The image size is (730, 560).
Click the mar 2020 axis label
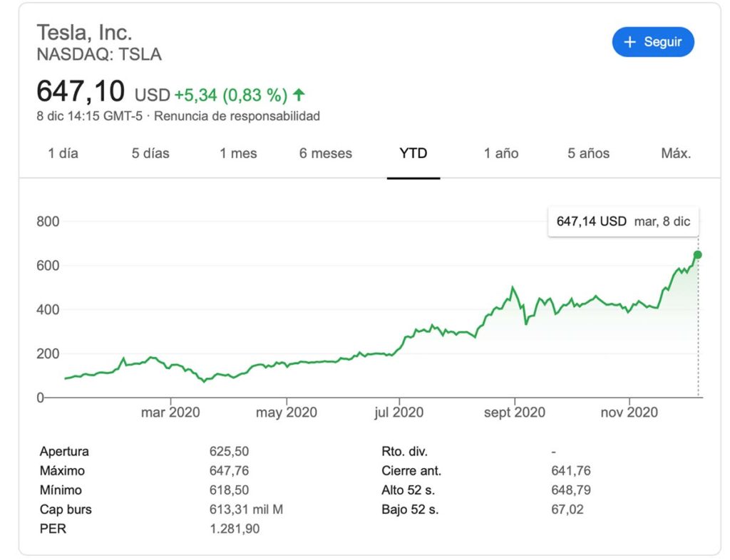point(170,413)
